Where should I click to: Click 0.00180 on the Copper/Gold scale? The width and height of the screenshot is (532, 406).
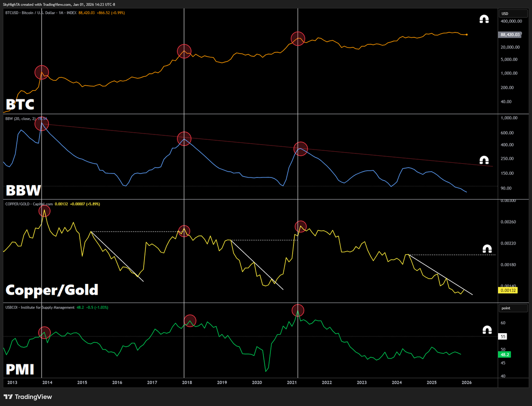pyautogui.click(x=509, y=265)
